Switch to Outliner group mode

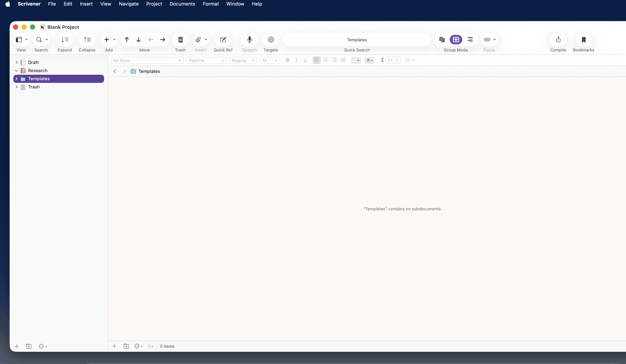[470, 39]
